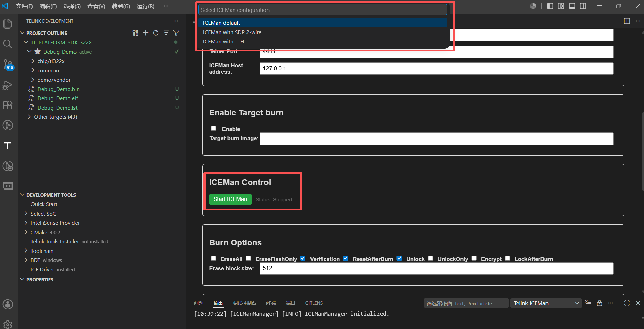Check the EraseAll option
The width and height of the screenshot is (644, 329).
point(213,258)
